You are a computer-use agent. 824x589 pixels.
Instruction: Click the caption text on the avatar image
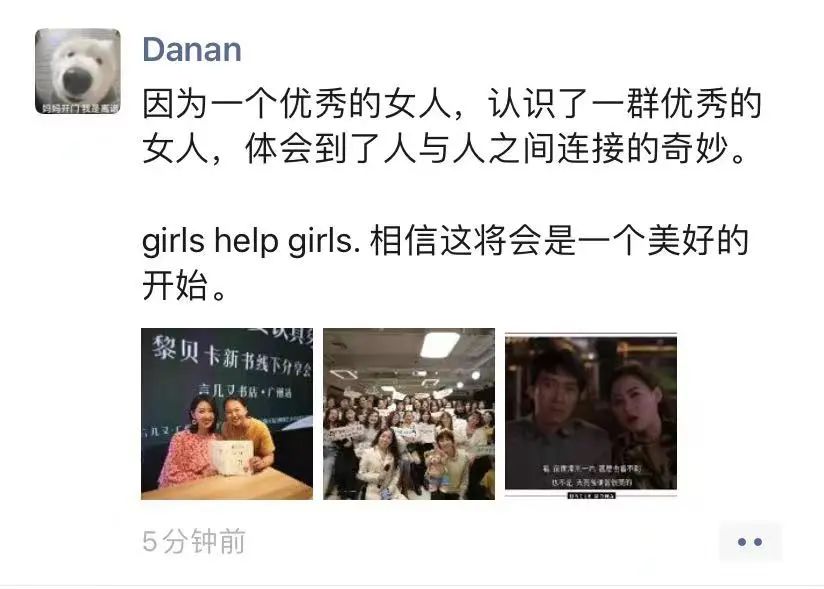coord(80,108)
